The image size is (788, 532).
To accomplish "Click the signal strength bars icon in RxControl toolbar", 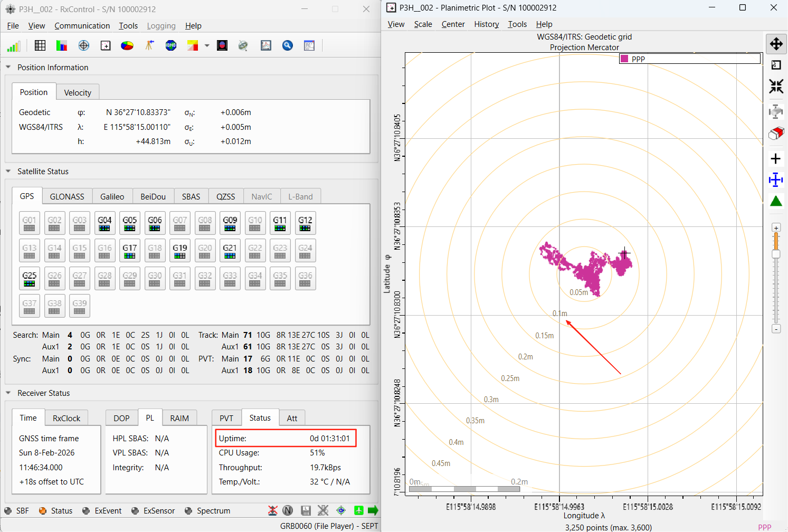I will point(13,46).
